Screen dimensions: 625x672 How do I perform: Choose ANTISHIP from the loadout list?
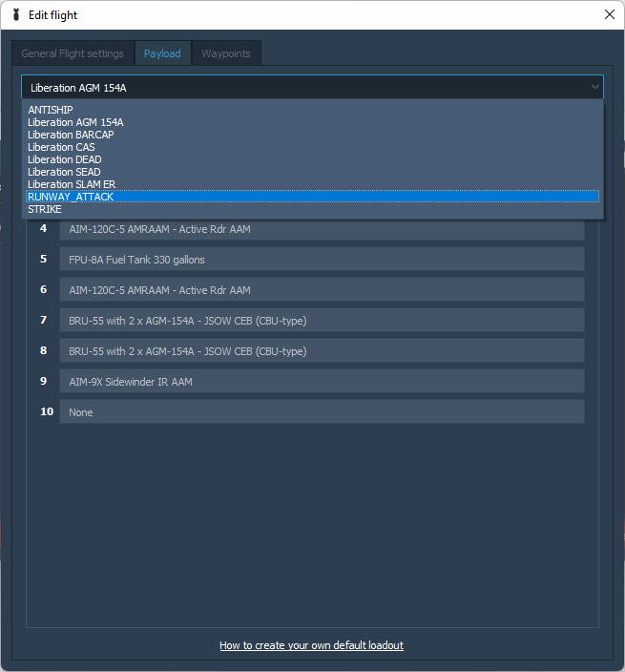[313, 110]
